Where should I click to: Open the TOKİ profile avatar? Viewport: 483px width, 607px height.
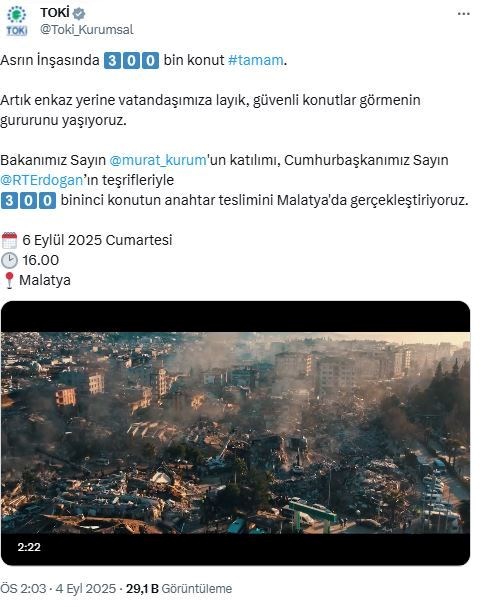click(17, 22)
